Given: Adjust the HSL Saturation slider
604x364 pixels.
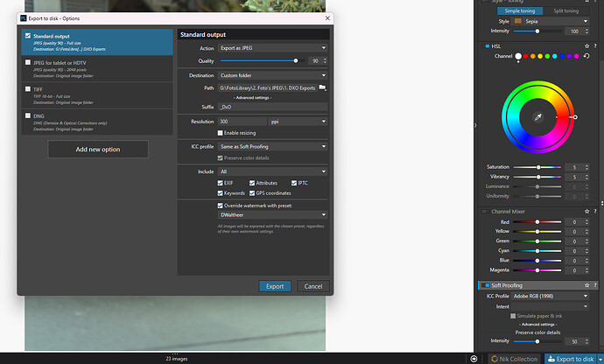Looking at the screenshot, I should (537, 167).
